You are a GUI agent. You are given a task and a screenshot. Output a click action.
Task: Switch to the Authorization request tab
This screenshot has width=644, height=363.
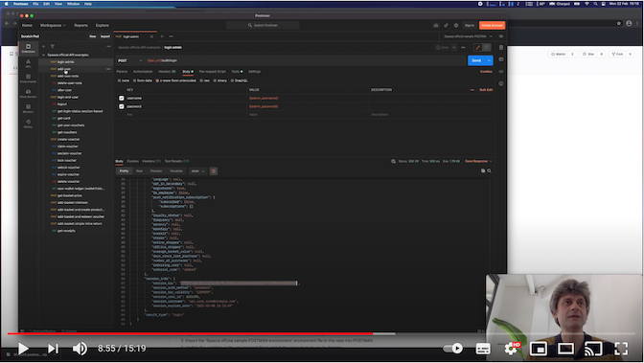(143, 72)
